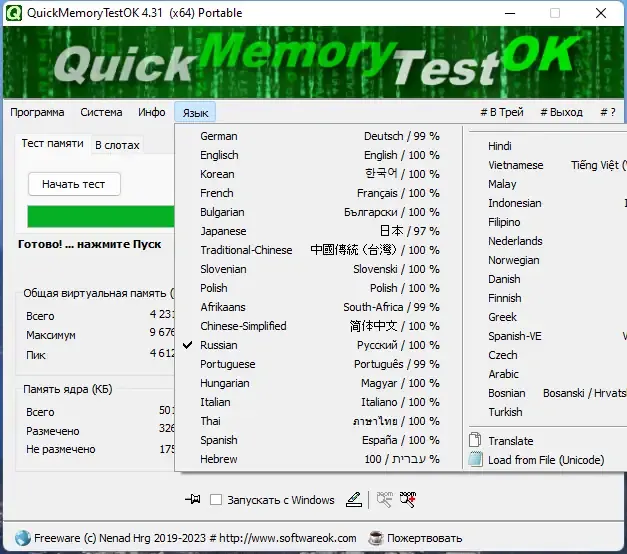Select Malay language entry
This screenshot has height=554, width=627.
pyautogui.click(x=546, y=184)
